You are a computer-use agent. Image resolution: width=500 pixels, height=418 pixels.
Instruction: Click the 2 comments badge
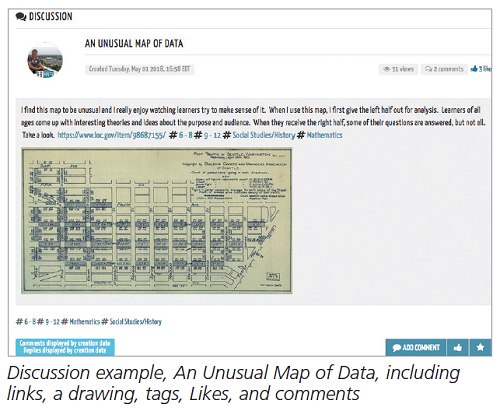pyautogui.click(x=444, y=69)
